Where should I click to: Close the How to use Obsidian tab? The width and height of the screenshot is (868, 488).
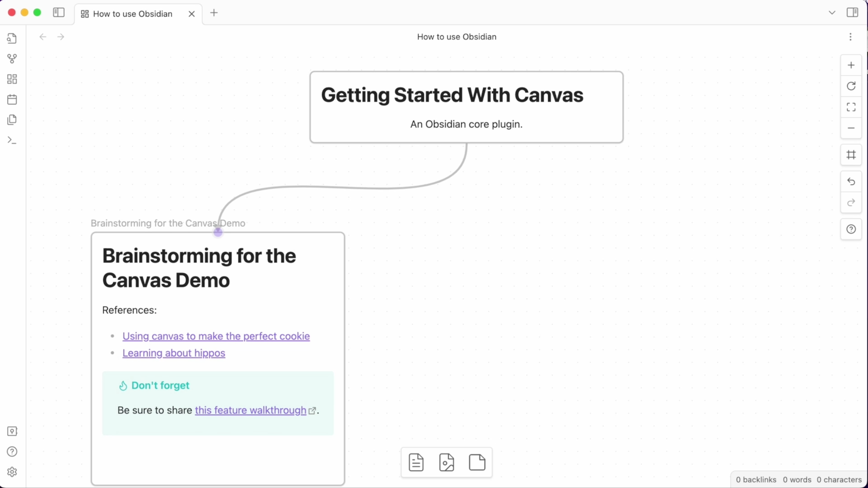click(192, 14)
